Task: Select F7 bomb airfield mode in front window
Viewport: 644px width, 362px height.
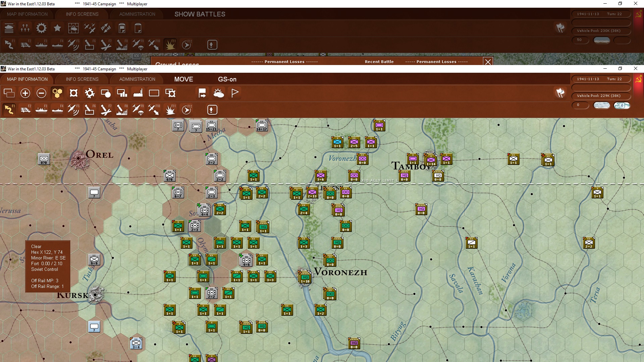Action: (106, 110)
